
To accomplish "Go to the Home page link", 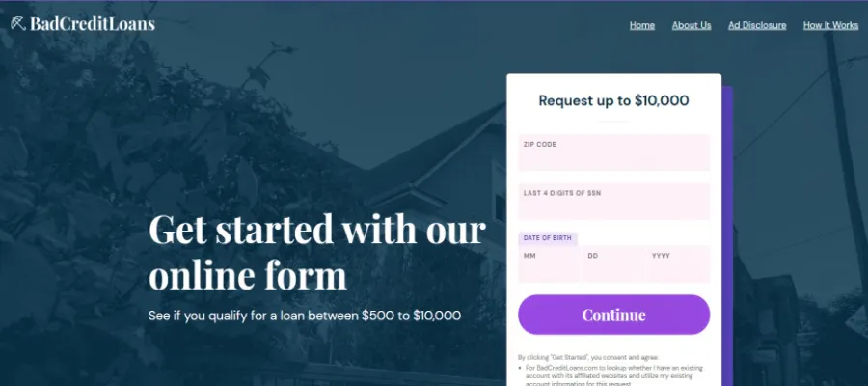I will 642,25.
